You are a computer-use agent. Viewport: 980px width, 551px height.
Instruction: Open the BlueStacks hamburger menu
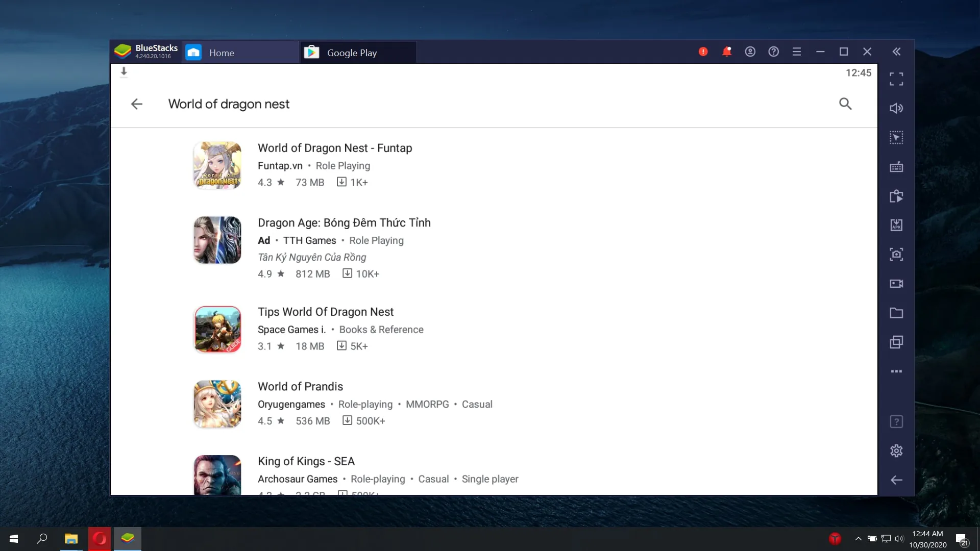796,52
